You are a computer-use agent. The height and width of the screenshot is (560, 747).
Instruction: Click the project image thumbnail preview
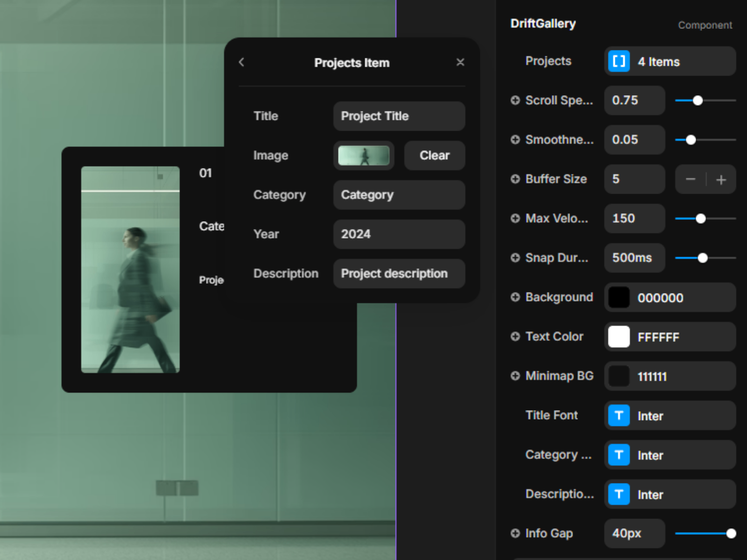(364, 155)
